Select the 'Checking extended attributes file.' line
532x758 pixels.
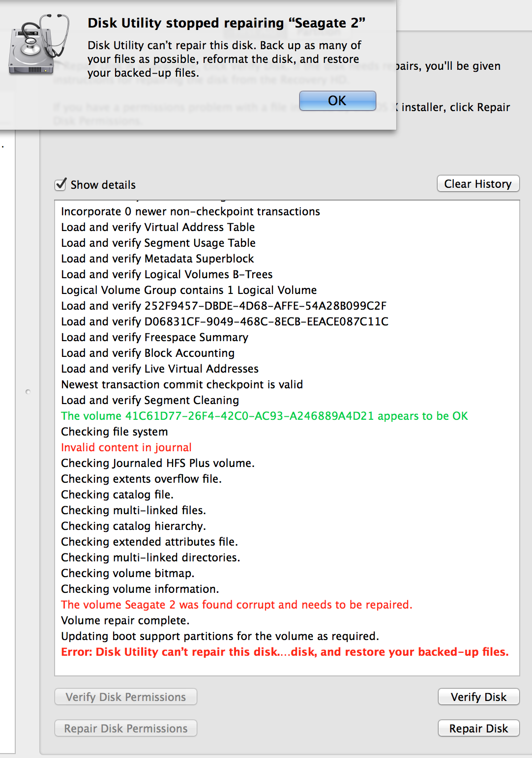149,542
